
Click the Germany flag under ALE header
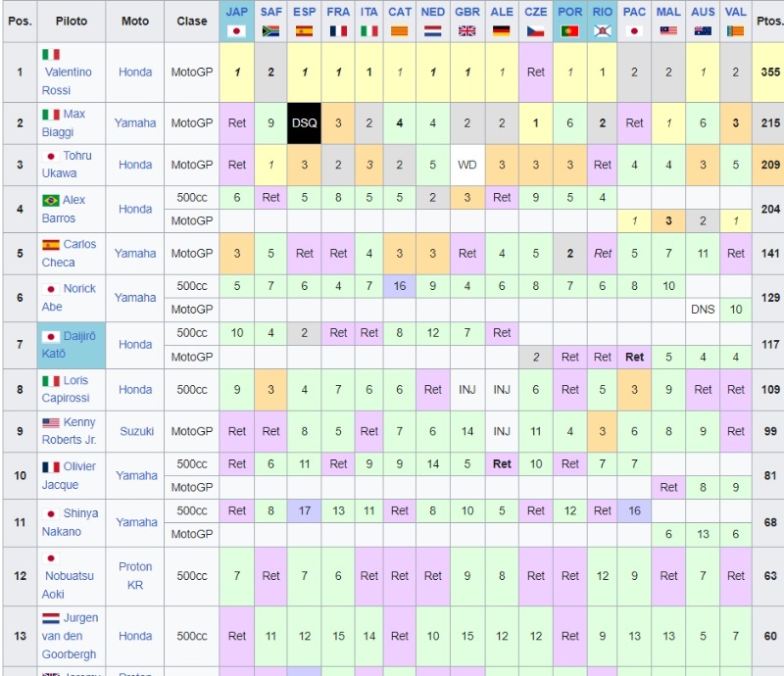click(x=502, y=31)
